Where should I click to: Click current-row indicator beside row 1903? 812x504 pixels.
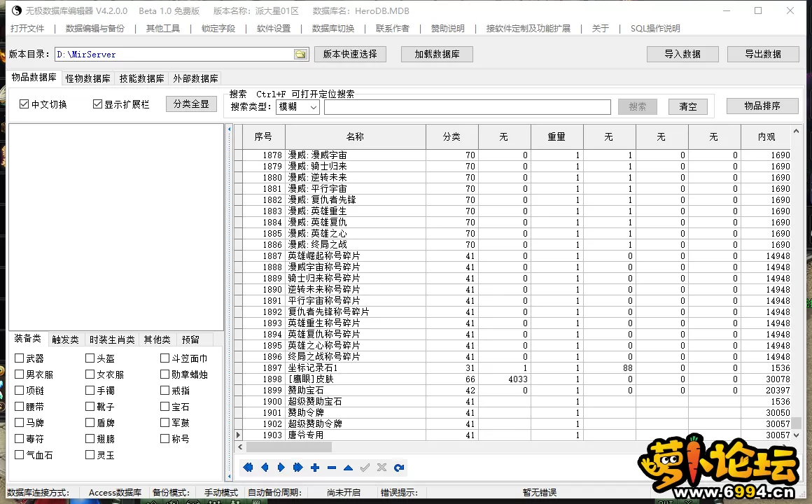238,435
